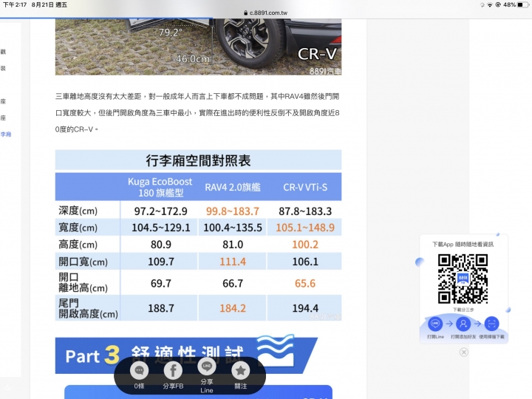
Task: Tap the value 69.7
Action: coord(161,283)
